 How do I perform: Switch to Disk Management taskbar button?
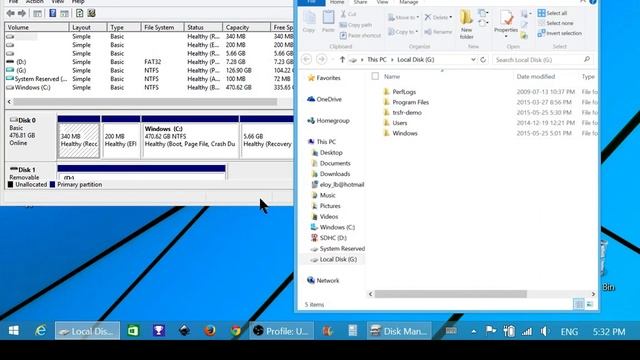tap(399, 331)
